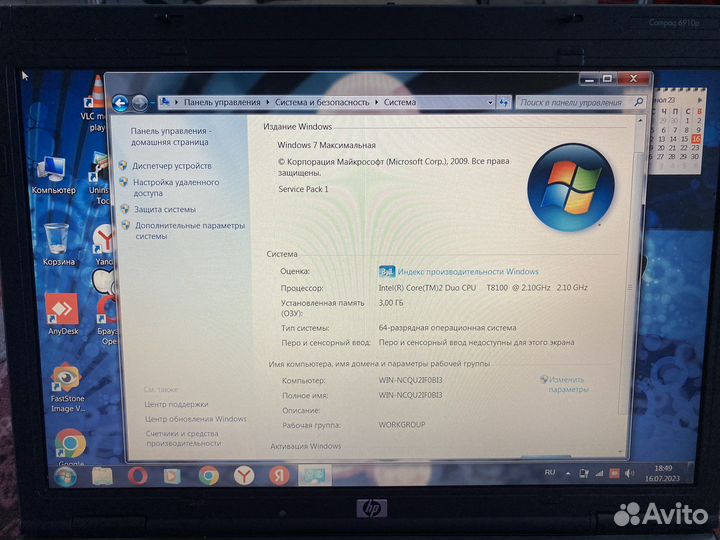This screenshot has height=540, width=720.
Task: Open 'Центр обновления Windows' link
Action: [196, 419]
